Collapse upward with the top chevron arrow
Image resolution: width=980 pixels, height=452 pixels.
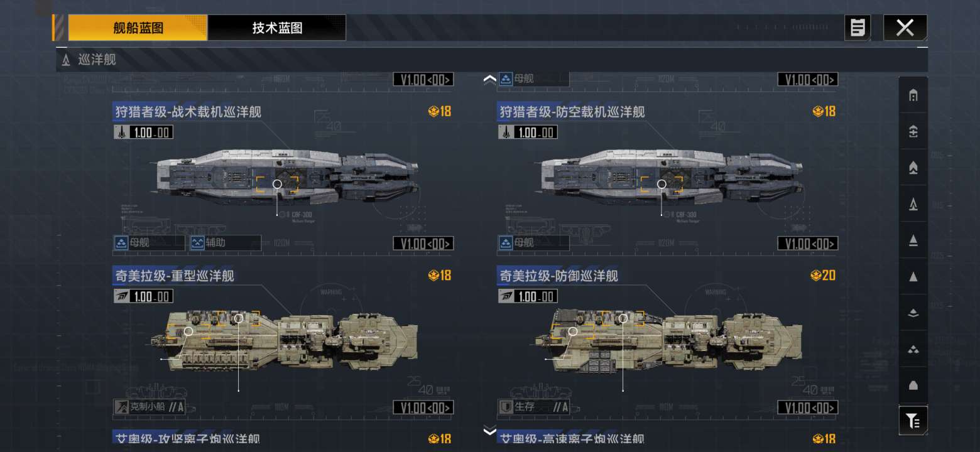[x=490, y=79]
